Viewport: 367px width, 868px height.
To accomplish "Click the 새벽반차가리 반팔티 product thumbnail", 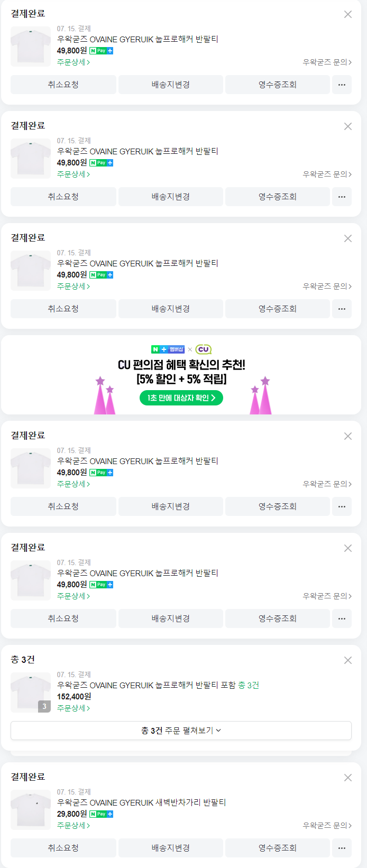I will (x=31, y=810).
